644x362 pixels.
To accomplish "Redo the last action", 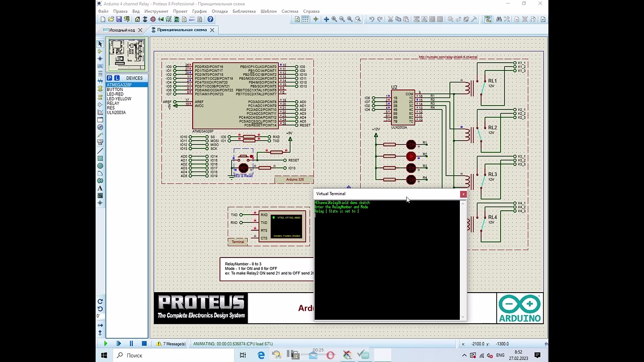I will click(x=380, y=19).
